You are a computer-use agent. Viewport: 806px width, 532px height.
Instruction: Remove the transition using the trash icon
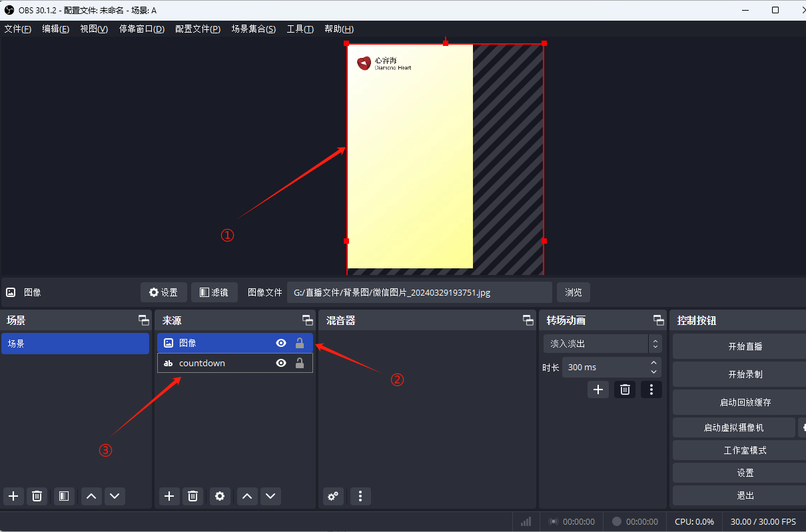[x=625, y=390]
